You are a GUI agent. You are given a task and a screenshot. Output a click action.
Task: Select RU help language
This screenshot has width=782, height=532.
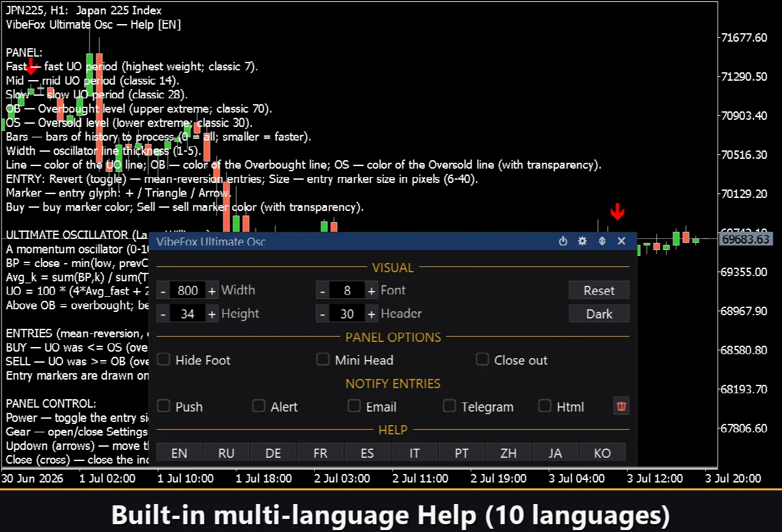(x=226, y=453)
